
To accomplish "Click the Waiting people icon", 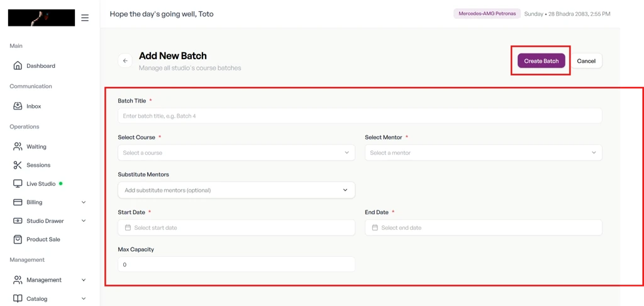I will click(x=18, y=147).
